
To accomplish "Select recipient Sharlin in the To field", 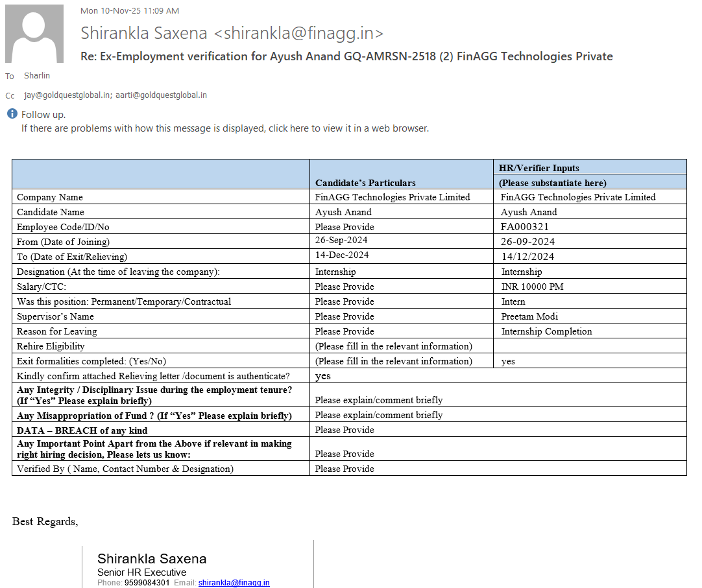I will pyautogui.click(x=37, y=76).
